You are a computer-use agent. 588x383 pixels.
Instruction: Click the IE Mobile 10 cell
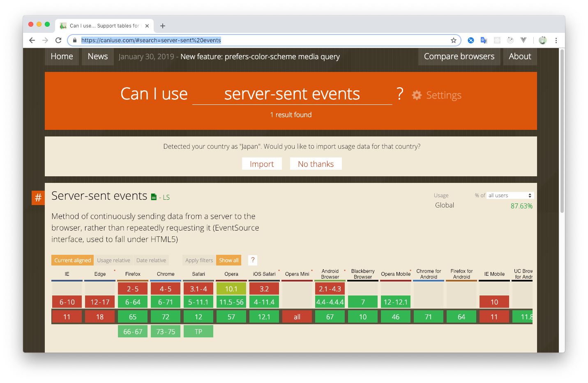(x=494, y=302)
